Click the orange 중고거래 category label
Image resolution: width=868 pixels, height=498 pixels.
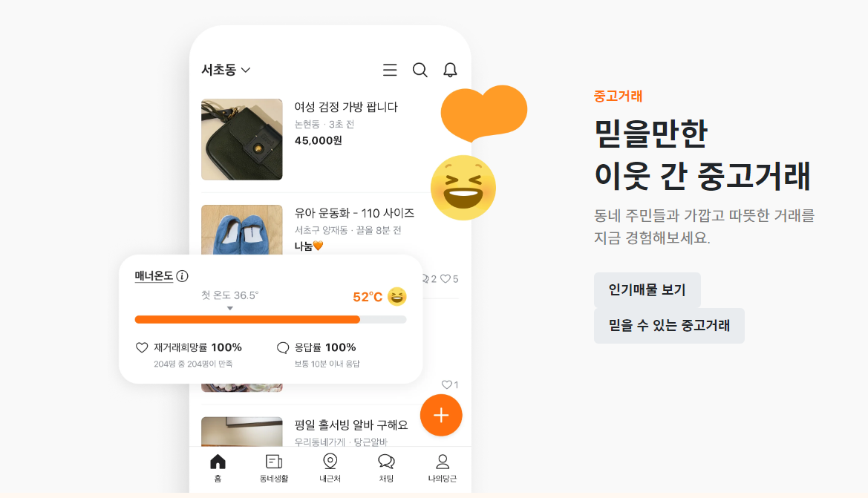click(618, 96)
